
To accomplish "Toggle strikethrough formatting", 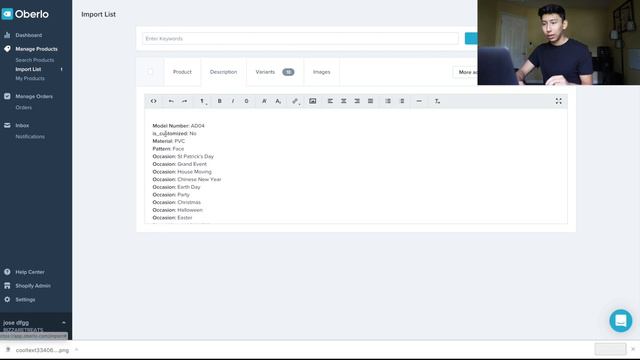I will 247,101.
